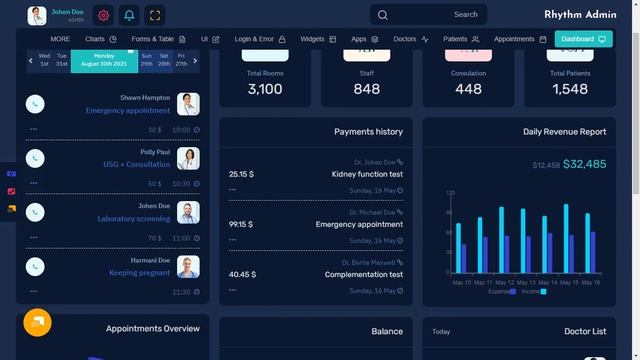This screenshot has width=640, height=360.
Task: Open the Appointments menu
Action: click(520, 39)
